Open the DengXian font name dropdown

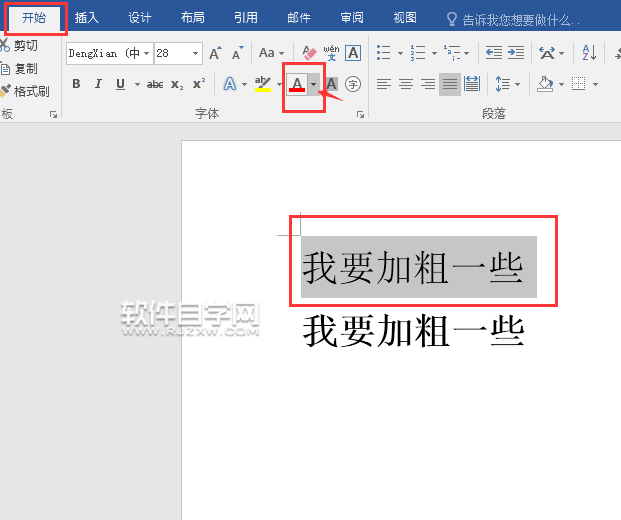147,53
